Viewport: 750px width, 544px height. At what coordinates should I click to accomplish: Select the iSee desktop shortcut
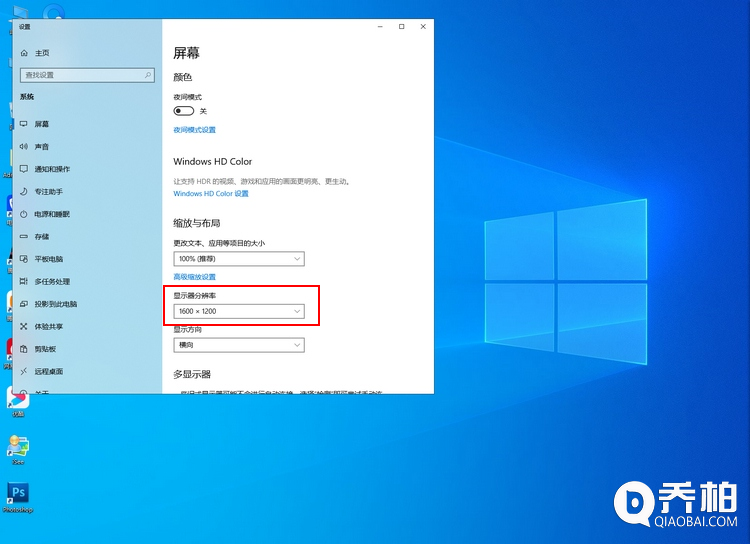[18, 450]
